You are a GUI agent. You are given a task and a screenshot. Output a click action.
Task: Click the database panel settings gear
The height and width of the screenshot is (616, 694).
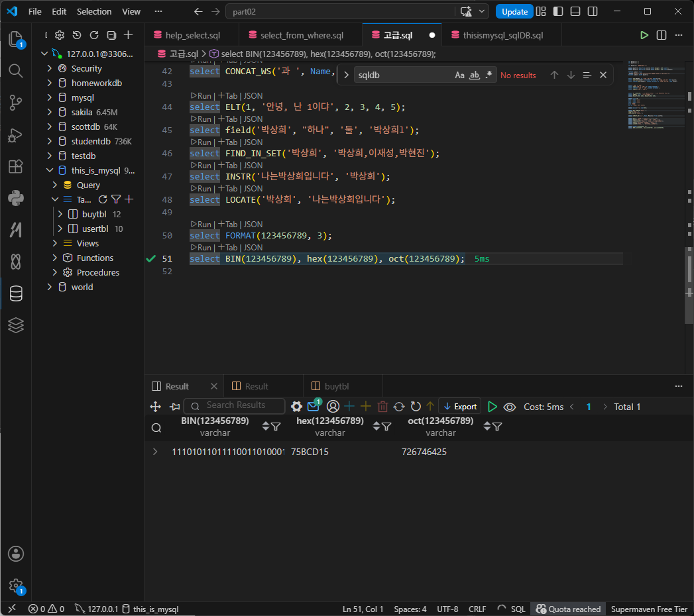click(x=60, y=35)
